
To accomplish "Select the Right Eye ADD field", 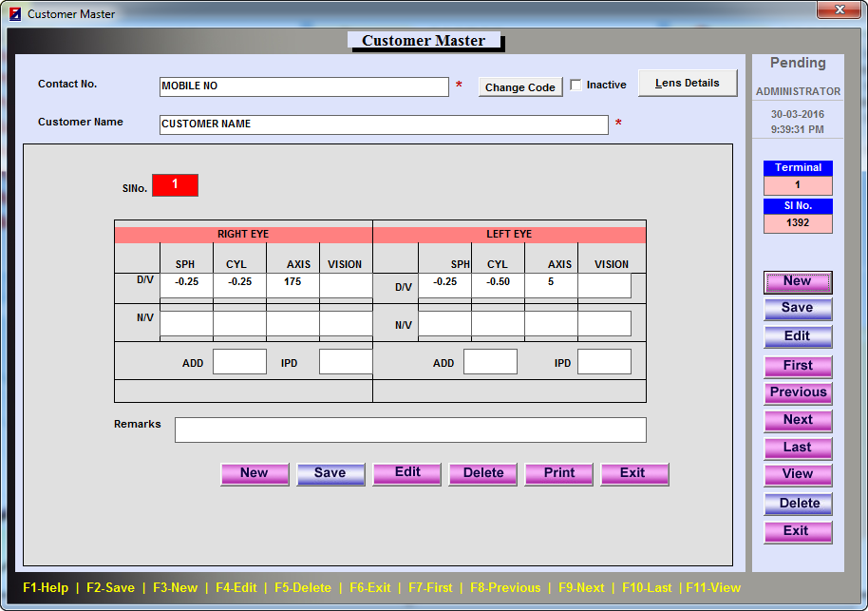I will coord(239,362).
